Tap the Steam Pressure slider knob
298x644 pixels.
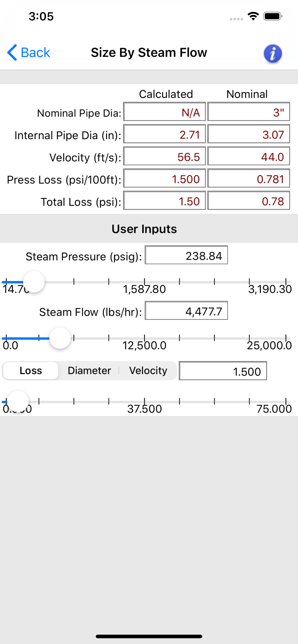pyautogui.click(x=34, y=282)
